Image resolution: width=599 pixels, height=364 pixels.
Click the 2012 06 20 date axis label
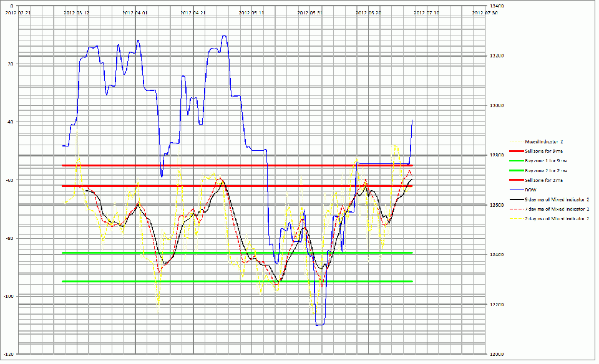click(x=368, y=13)
